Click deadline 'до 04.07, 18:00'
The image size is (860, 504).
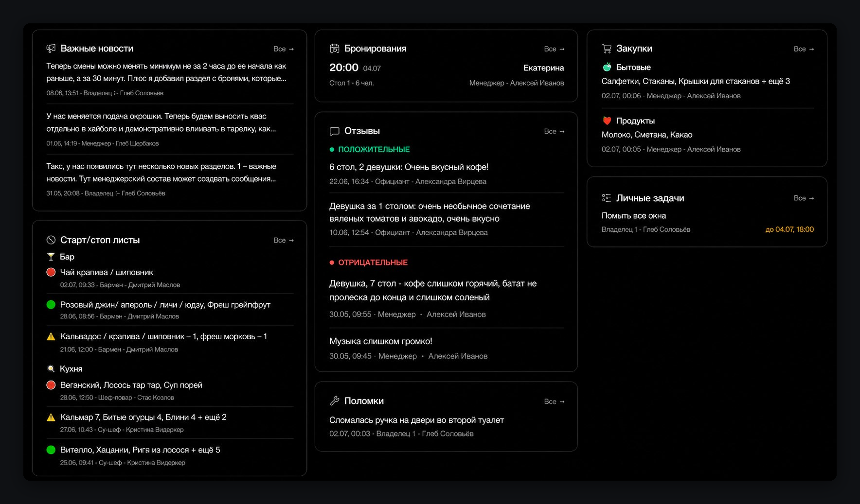(789, 229)
